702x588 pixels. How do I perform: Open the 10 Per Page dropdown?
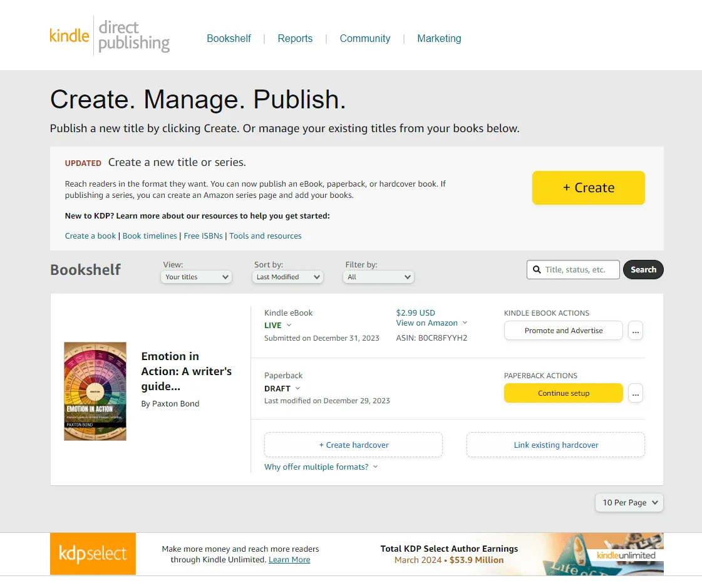tap(629, 502)
